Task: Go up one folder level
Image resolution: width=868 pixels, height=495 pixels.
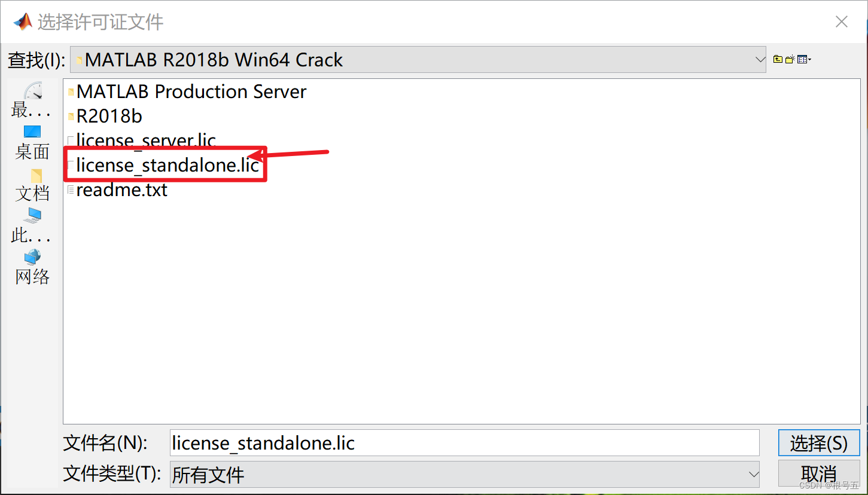Action: (778, 59)
